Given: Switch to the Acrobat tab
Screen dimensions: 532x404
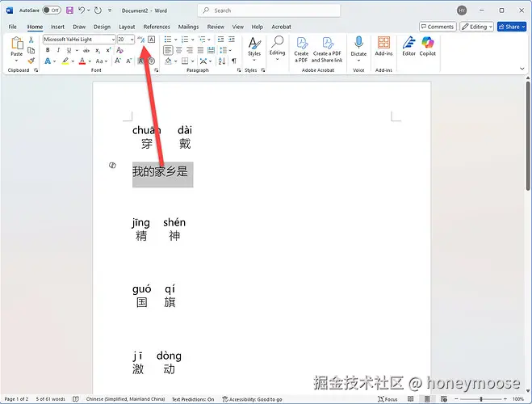Looking at the screenshot, I should [281, 27].
